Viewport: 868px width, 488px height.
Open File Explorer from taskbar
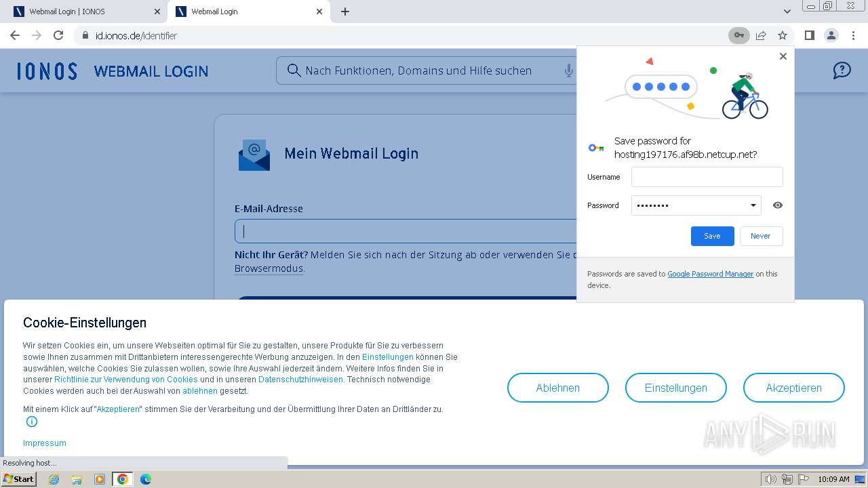[x=77, y=479]
